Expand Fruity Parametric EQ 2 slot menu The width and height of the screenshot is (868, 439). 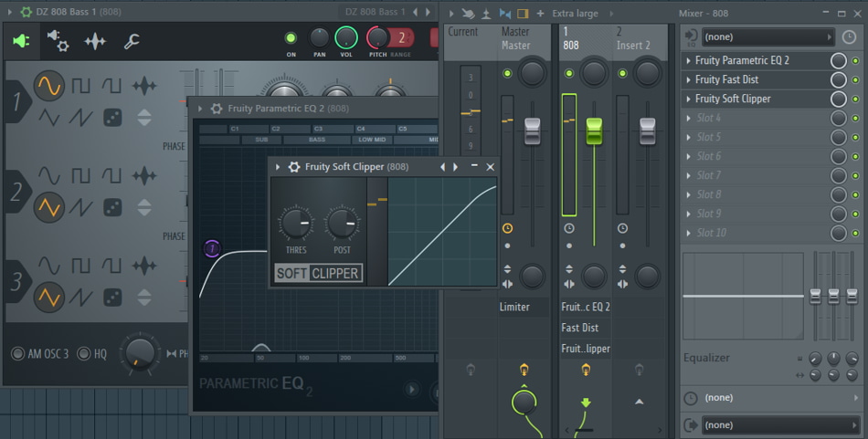[688, 61]
